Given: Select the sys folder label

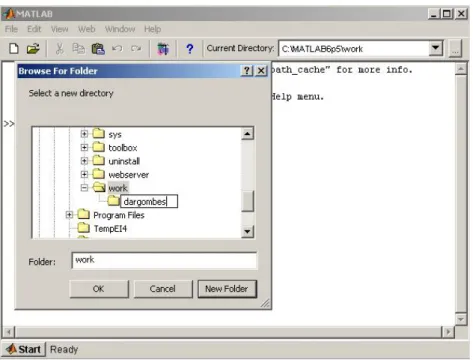Looking at the screenshot, I should click(x=115, y=135).
